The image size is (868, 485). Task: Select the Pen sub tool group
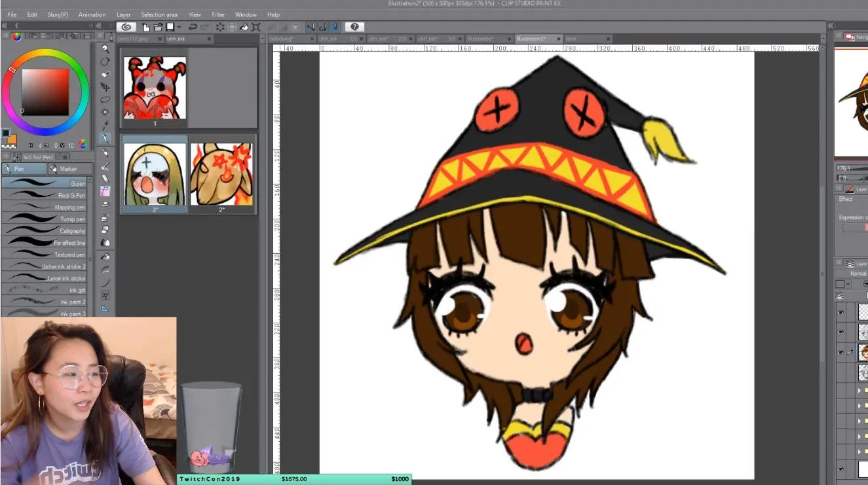point(25,169)
